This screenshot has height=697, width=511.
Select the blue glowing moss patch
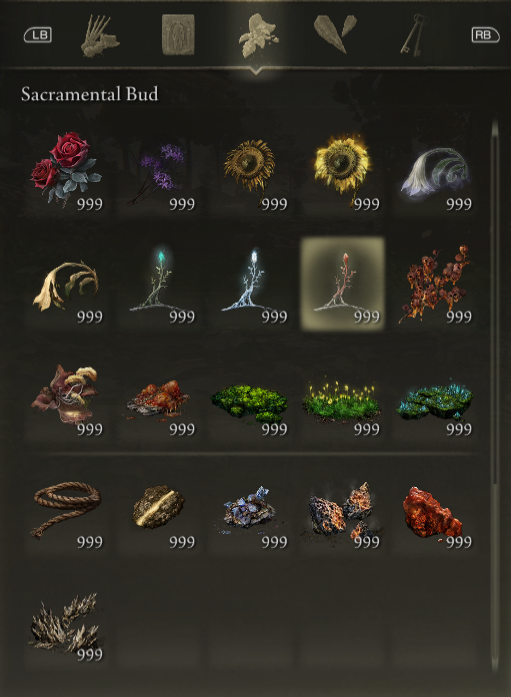pos(435,397)
